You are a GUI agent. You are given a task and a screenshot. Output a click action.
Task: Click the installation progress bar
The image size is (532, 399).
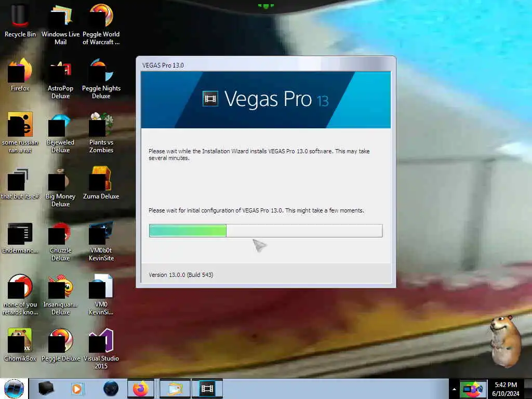coord(265,231)
